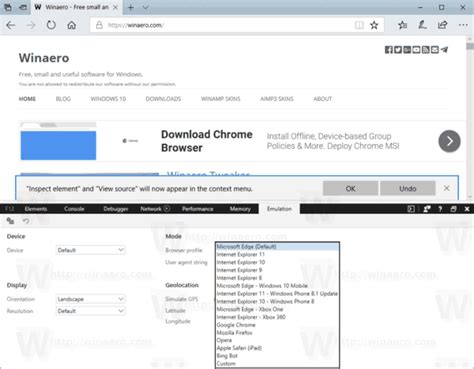Switch to the Console tab in DevTools
The image size is (474, 369).
[74, 209]
